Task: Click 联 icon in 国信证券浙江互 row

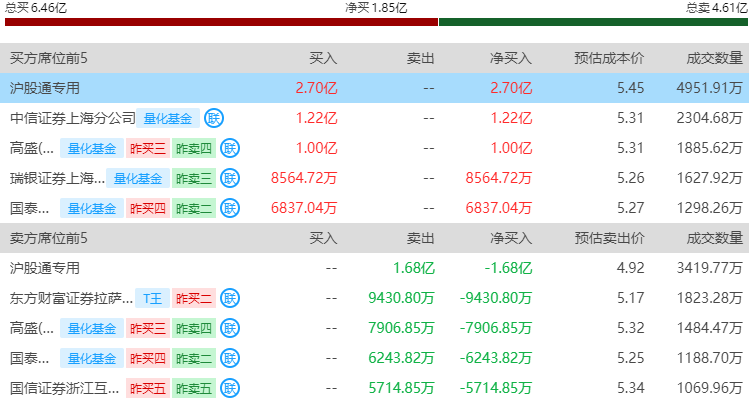Action: point(230,388)
